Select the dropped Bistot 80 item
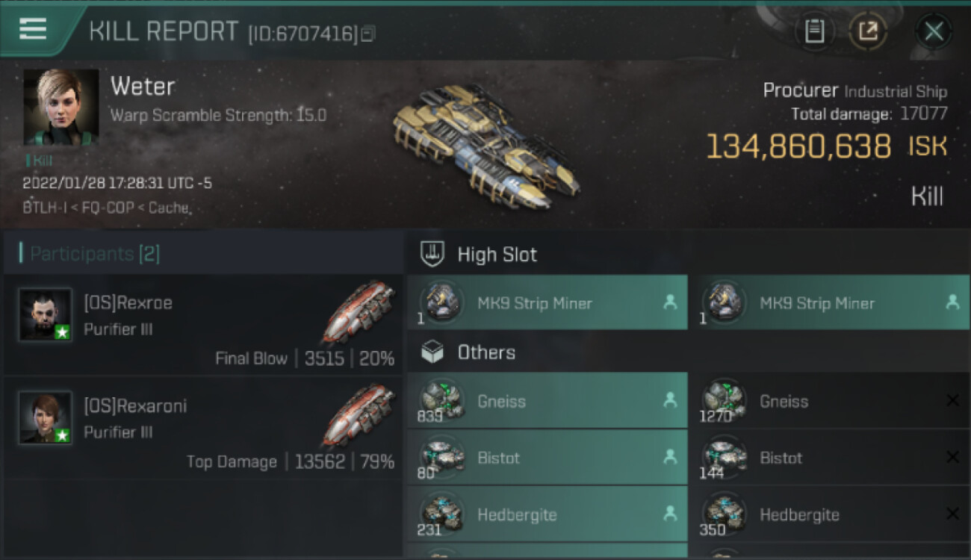Image resolution: width=971 pixels, height=560 pixels. (547, 457)
